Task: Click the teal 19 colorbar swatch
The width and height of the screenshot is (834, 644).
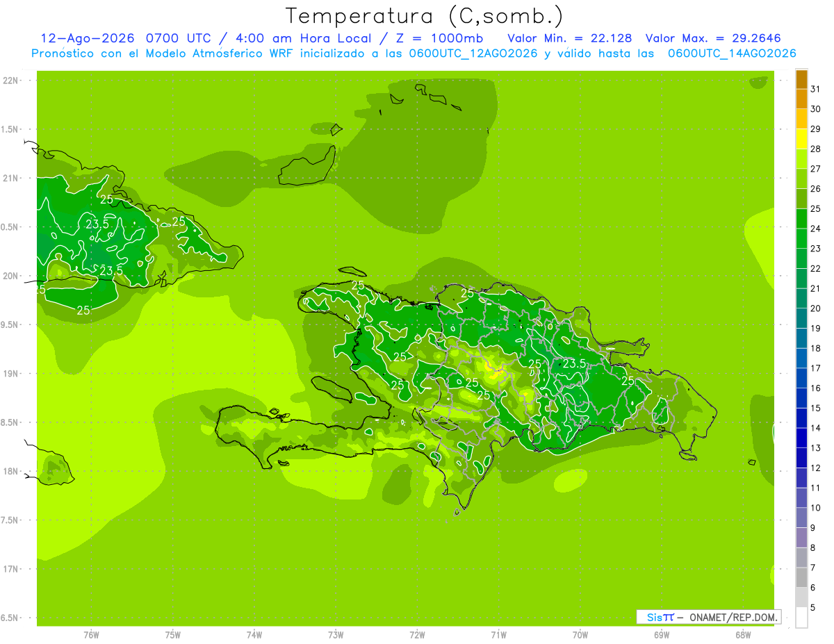Action: point(801,318)
